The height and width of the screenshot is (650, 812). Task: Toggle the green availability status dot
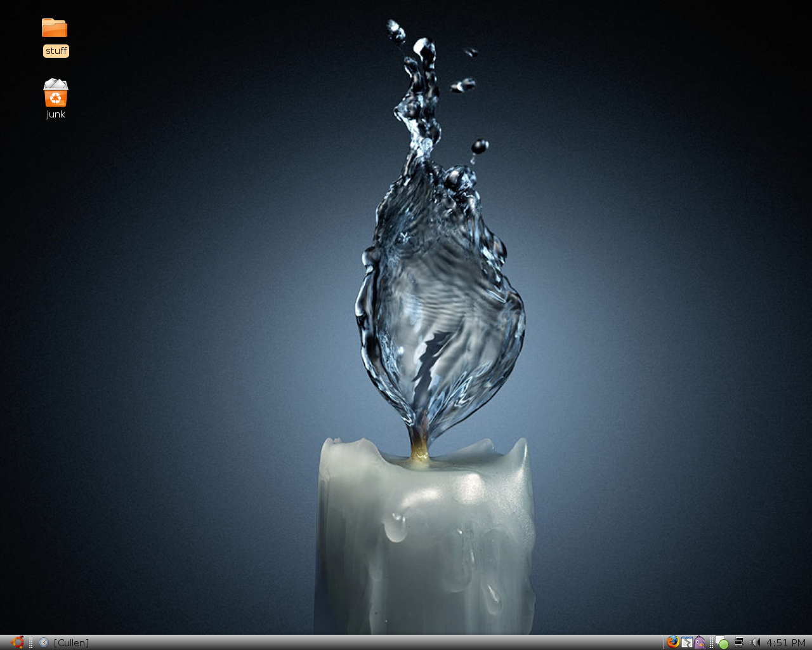724,644
